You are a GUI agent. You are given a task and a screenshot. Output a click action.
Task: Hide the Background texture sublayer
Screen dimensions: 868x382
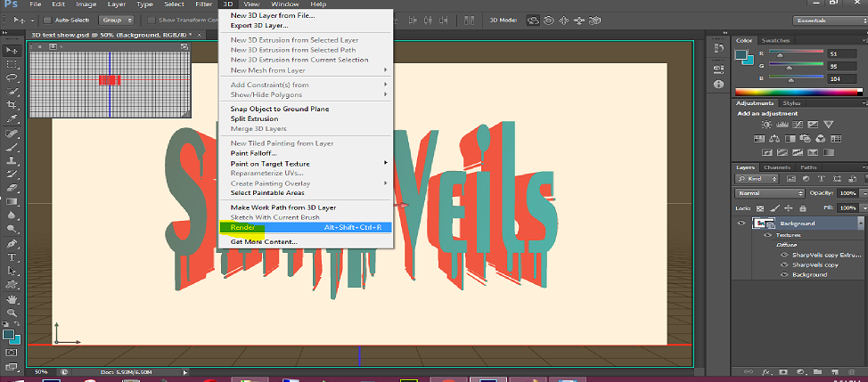coord(784,275)
